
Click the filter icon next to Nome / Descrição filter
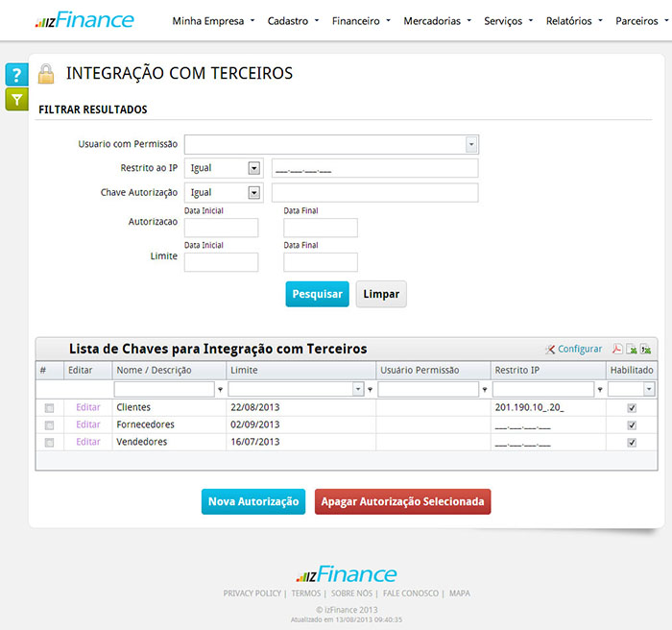coord(221,390)
